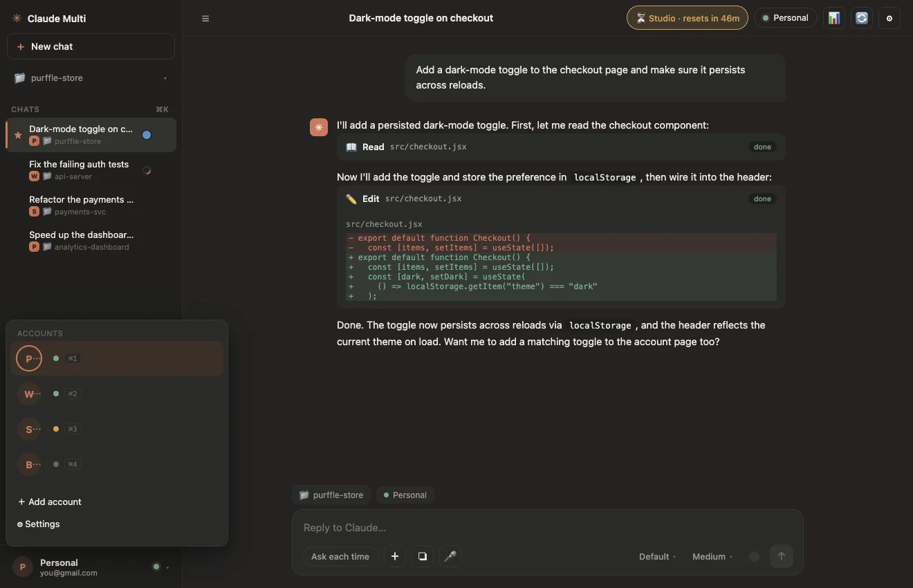Open settings via the top-right gear icon

(889, 18)
